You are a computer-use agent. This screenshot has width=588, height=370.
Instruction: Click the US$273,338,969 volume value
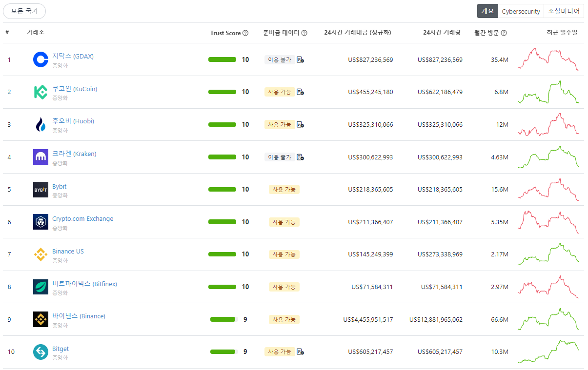(440, 254)
